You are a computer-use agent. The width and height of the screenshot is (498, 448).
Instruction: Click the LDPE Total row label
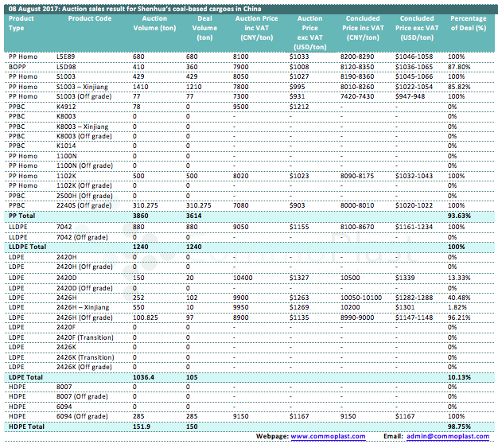tap(25, 376)
